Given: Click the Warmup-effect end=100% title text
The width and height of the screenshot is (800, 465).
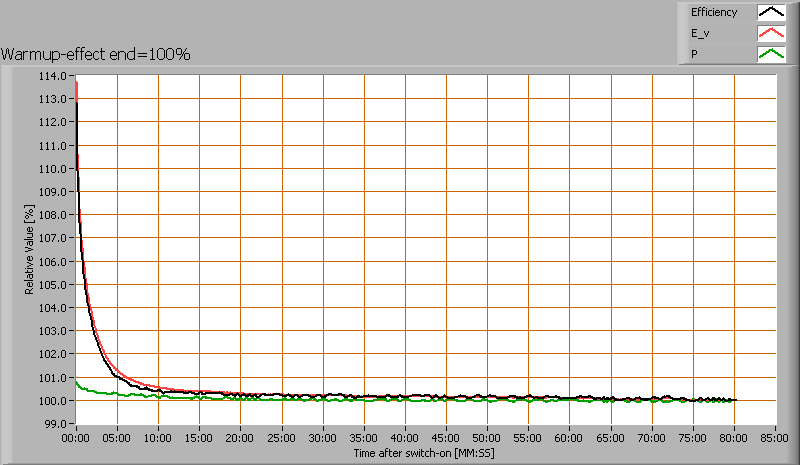Looking at the screenshot, I should [95, 54].
